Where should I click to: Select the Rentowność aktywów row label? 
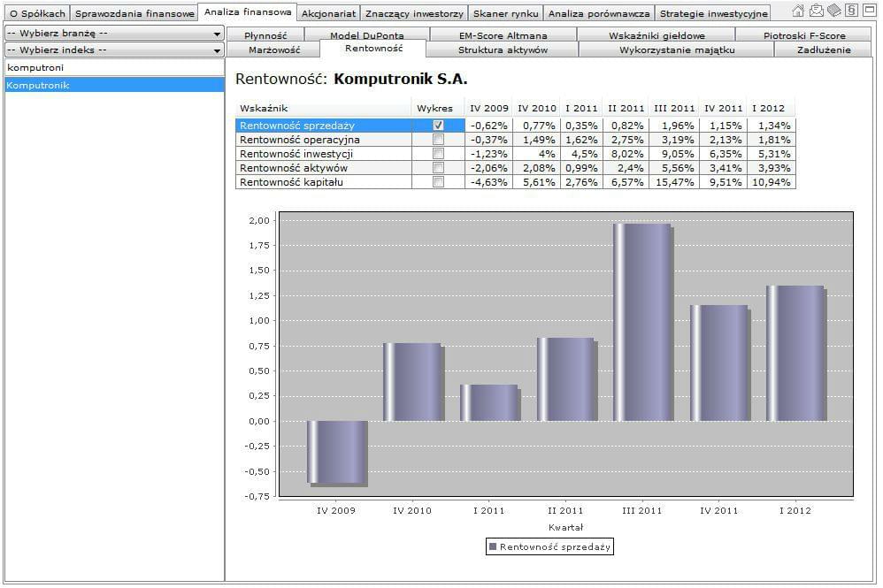294,168
